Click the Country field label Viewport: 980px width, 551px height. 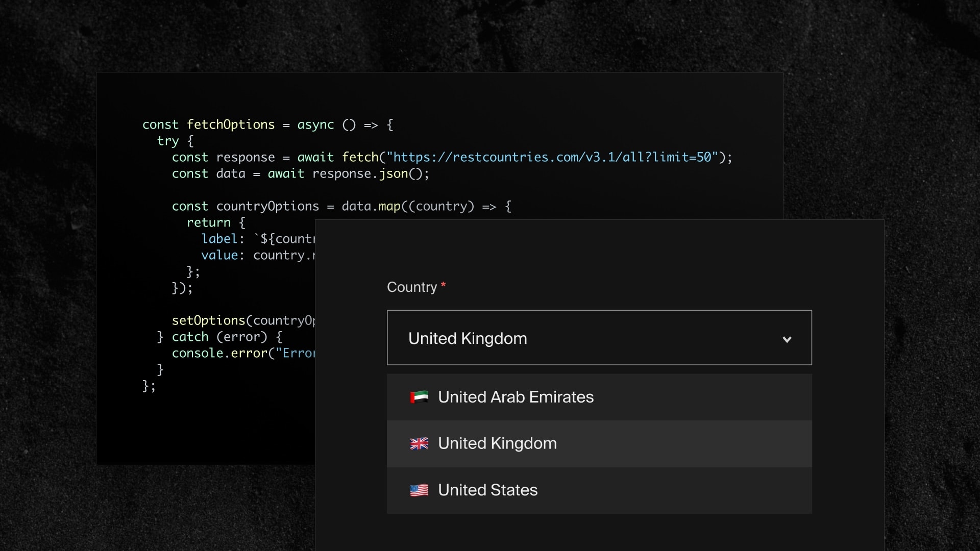tap(412, 287)
